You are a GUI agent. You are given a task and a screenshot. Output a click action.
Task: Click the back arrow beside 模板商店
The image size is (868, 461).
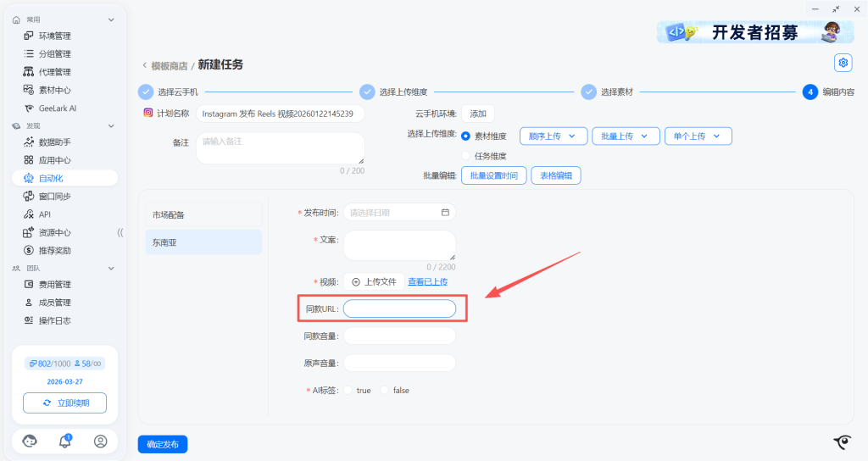click(x=144, y=65)
